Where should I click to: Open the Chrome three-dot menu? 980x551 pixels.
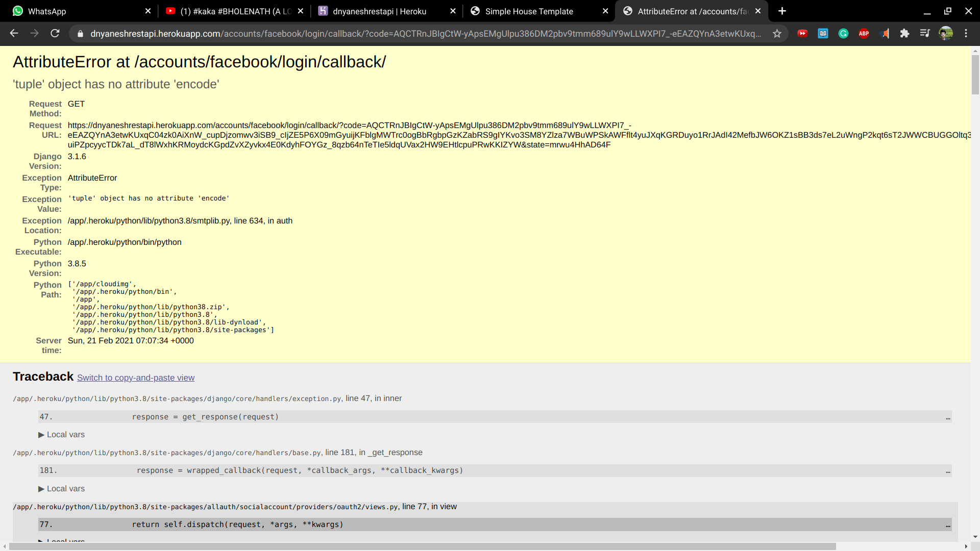(967, 33)
